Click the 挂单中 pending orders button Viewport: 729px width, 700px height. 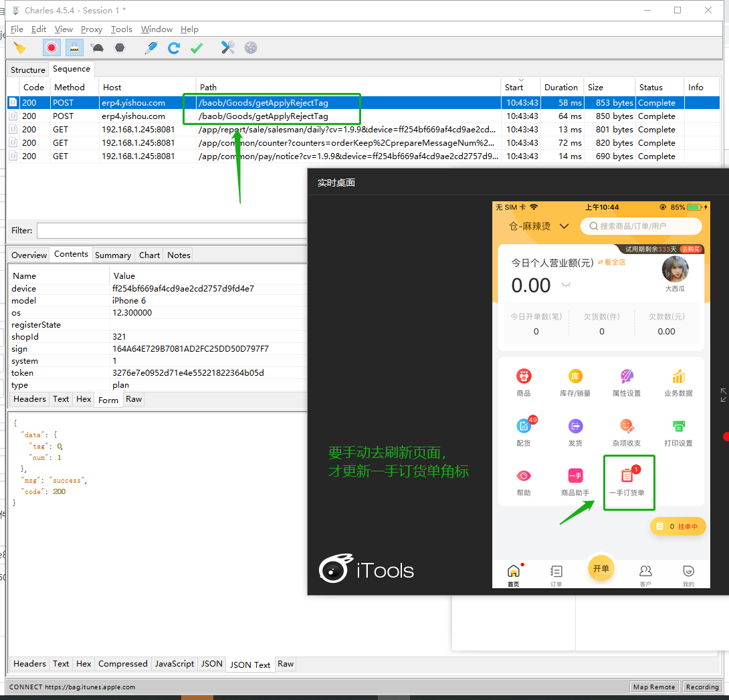click(678, 527)
